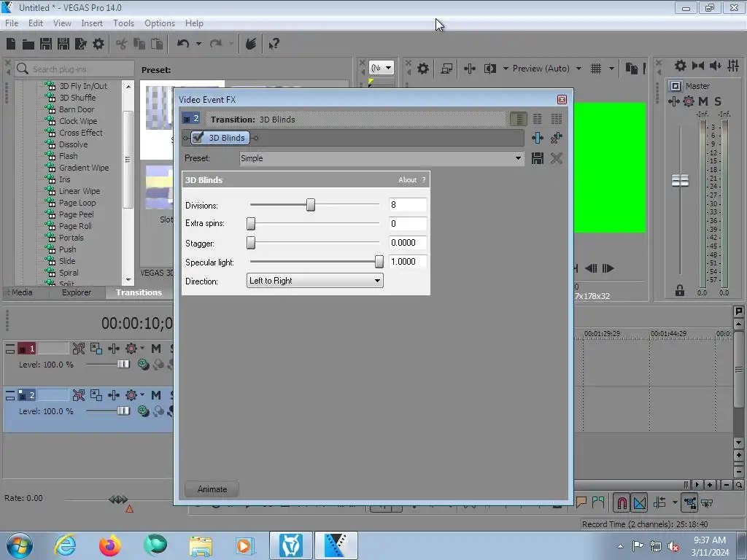Click the Track FX icon on track 2
Viewport: 747px width, 560px height.
point(114,395)
